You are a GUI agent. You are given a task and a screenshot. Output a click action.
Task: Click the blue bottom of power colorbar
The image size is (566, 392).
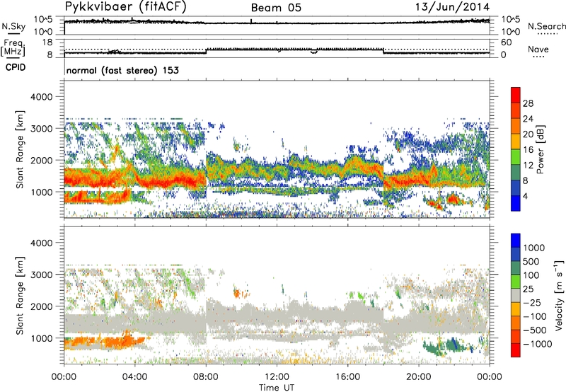[516, 203]
